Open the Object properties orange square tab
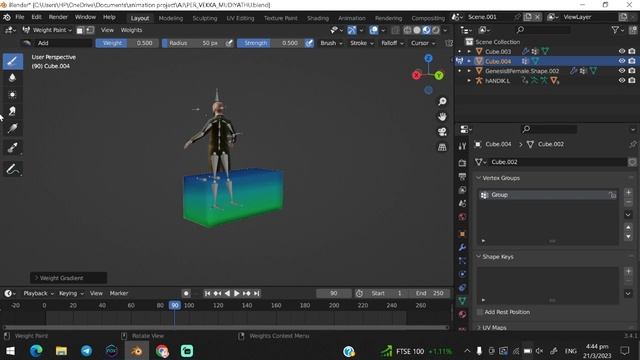This screenshot has width=640, height=360. click(x=462, y=234)
